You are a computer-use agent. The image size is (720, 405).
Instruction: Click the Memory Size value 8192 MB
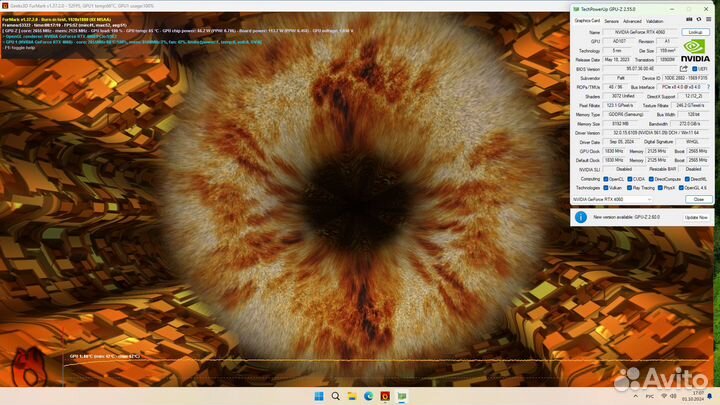621,124
